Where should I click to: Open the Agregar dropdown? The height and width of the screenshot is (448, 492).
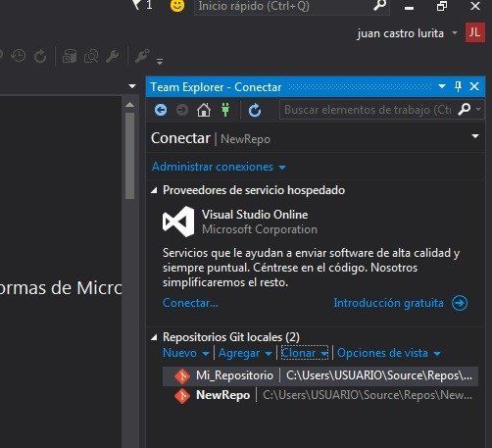(245, 353)
